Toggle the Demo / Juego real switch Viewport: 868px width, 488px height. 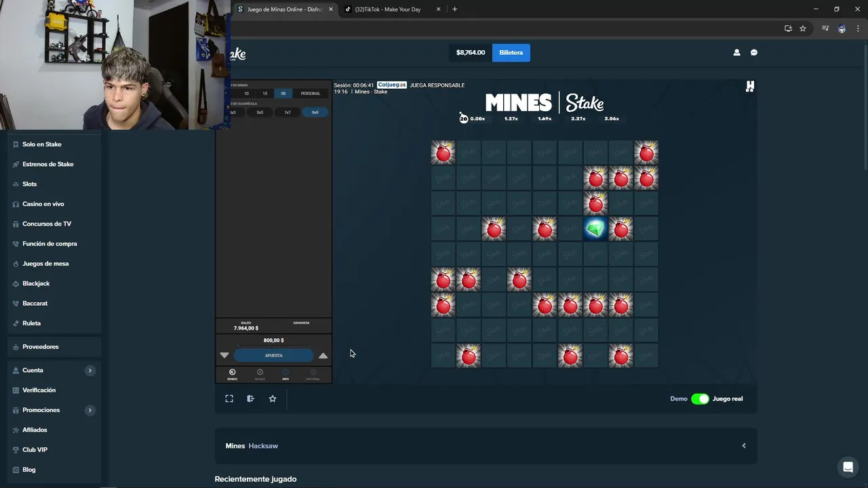pyautogui.click(x=700, y=399)
